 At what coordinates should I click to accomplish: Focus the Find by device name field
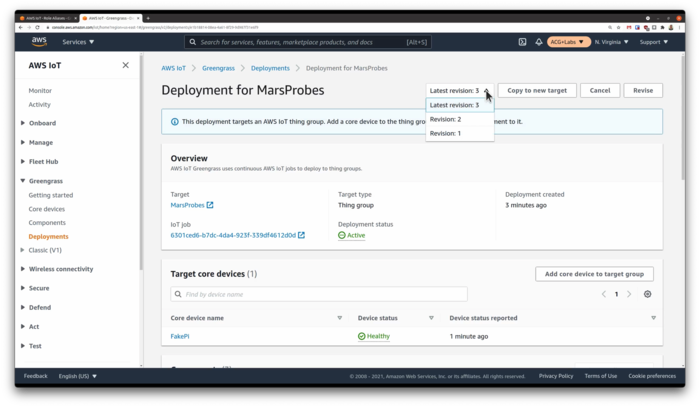click(319, 294)
